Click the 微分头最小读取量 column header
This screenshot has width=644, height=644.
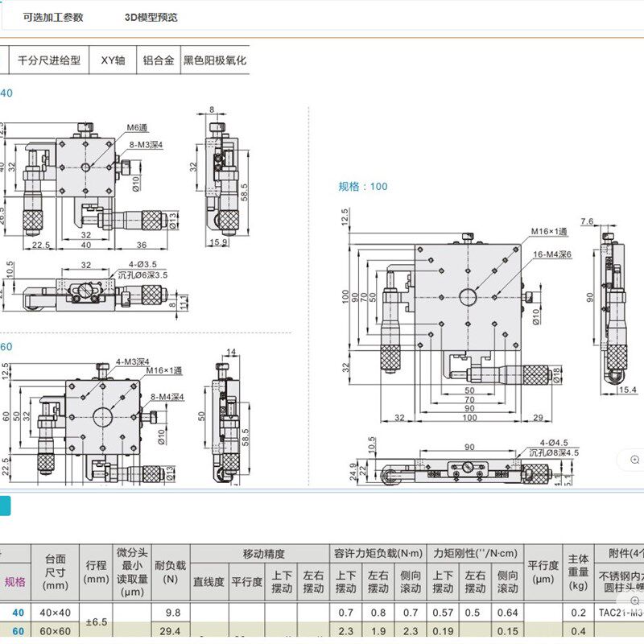[x=132, y=572]
